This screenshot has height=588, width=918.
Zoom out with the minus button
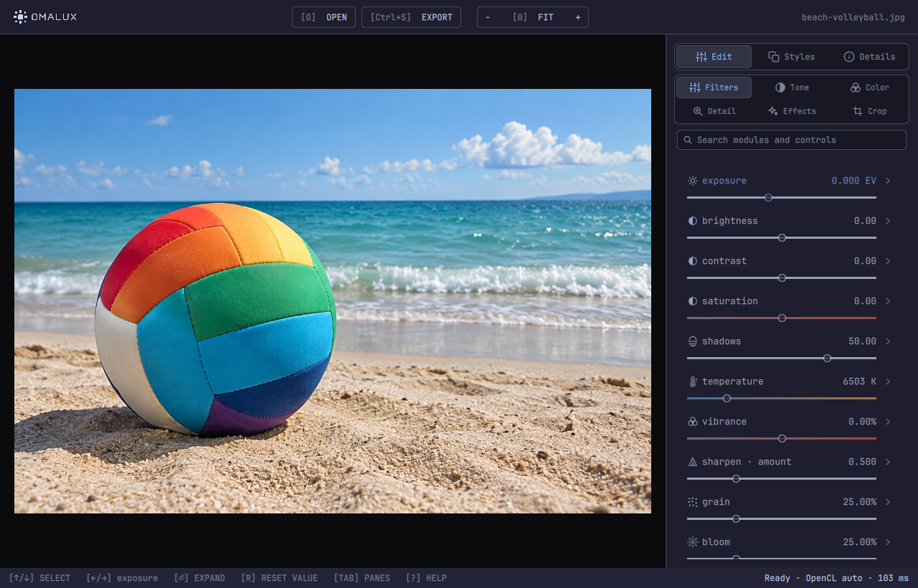pos(488,17)
